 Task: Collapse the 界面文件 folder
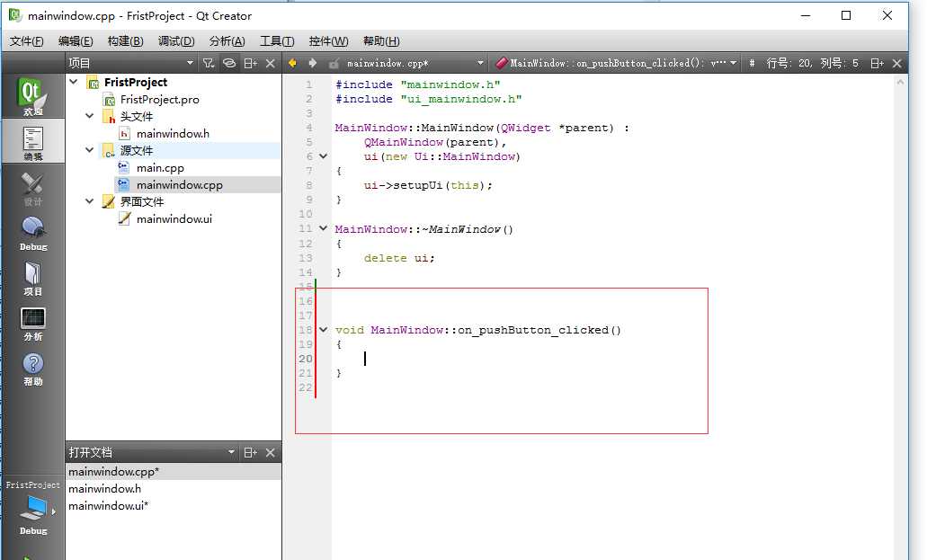[x=89, y=201]
